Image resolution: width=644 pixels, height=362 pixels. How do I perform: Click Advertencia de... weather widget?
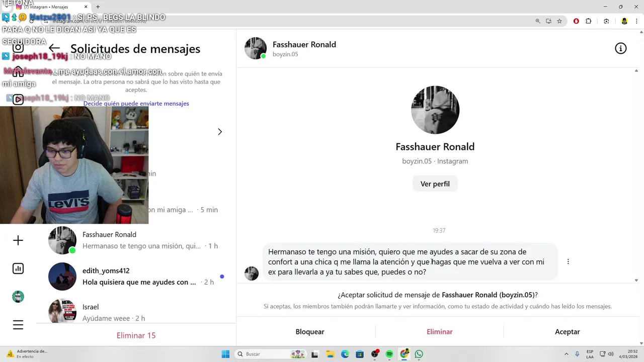[27, 354]
